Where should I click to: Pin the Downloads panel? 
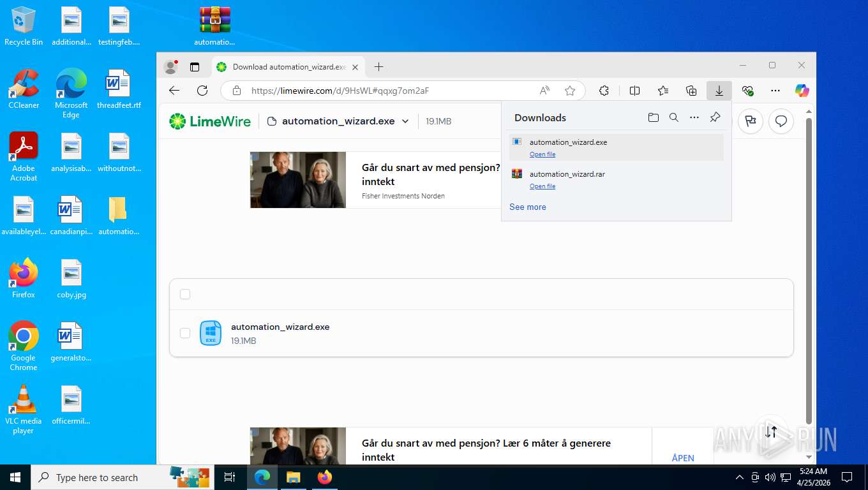715,117
